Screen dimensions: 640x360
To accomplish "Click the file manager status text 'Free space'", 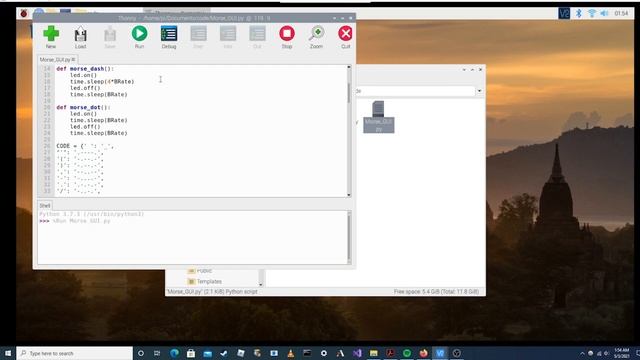I will click(436, 292).
